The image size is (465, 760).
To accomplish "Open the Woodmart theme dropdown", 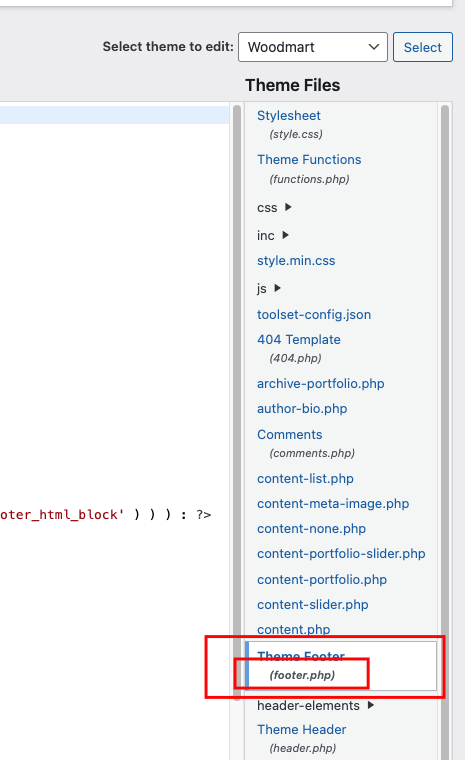I will click(313, 47).
